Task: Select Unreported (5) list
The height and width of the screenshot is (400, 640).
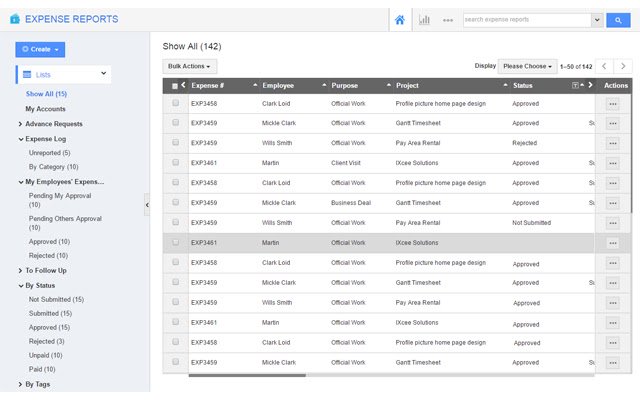Action: pos(49,153)
